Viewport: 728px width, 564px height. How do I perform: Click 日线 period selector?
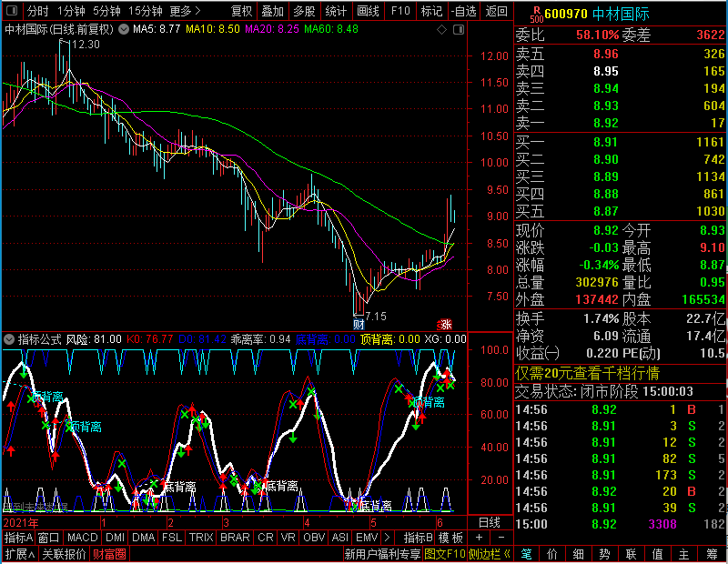click(x=490, y=522)
